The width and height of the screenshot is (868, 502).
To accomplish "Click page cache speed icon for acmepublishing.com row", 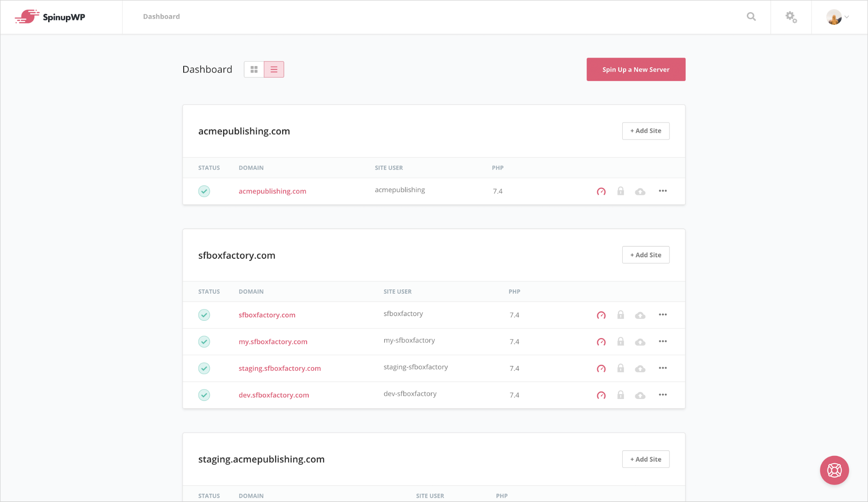I will [x=601, y=191].
